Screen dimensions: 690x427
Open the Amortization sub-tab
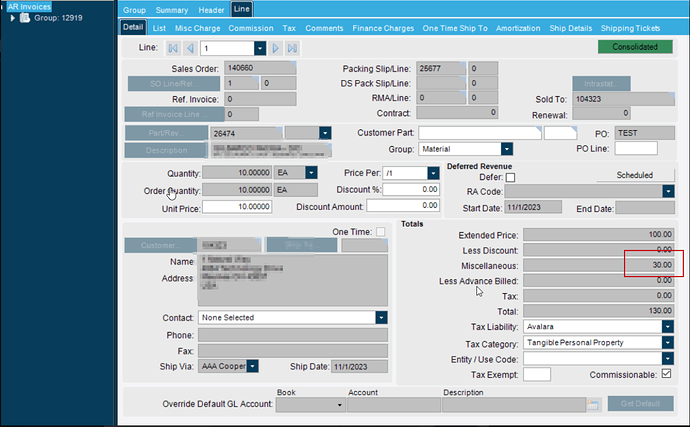[x=518, y=28]
